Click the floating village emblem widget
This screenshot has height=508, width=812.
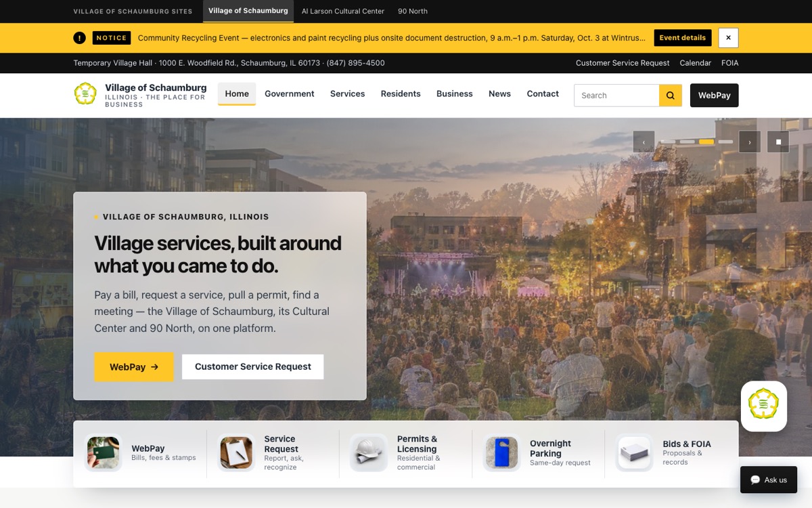click(763, 406)
